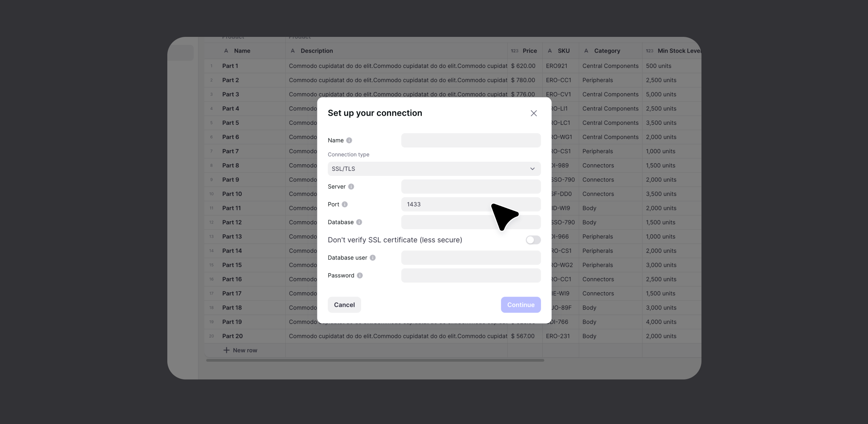Click the connection type dropdown arrow
Image resolution: width=868 pixels, height=424 pixels.
click(532, 169)
